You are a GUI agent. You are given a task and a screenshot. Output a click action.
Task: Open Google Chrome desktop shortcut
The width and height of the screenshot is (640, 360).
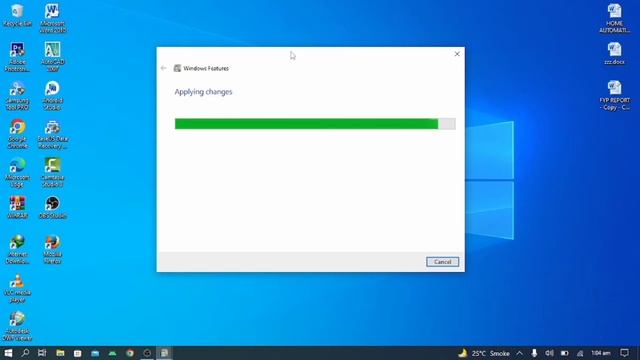coord(18,134)
